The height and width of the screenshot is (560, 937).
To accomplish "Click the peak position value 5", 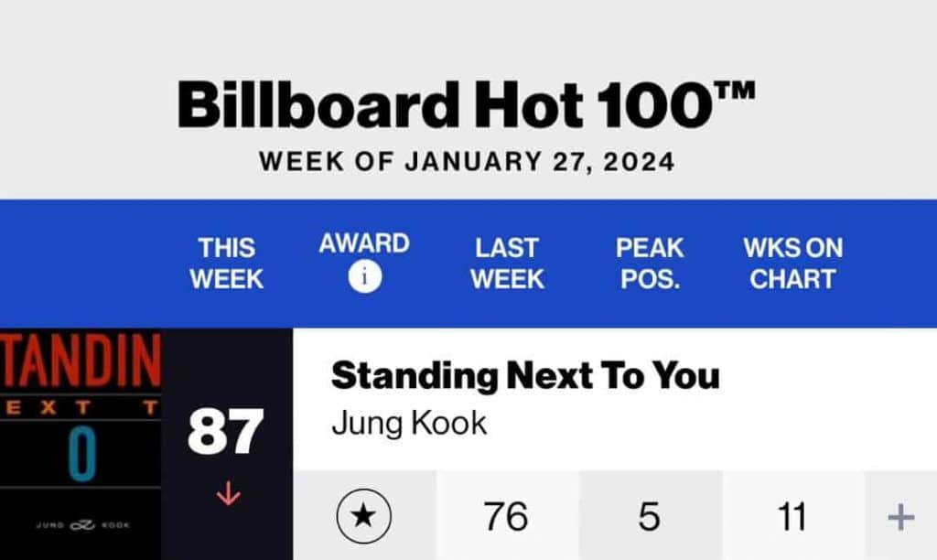I will coord(650,518).
